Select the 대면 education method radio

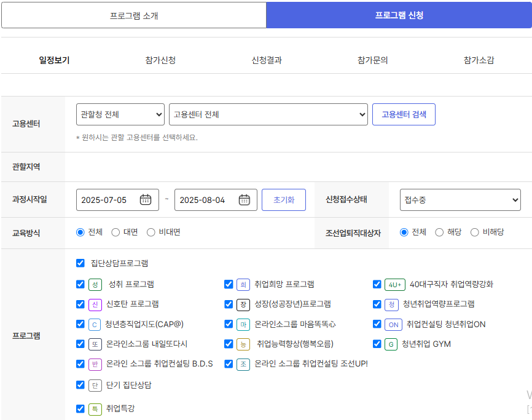pyautogui.click(x=115, y=232)
